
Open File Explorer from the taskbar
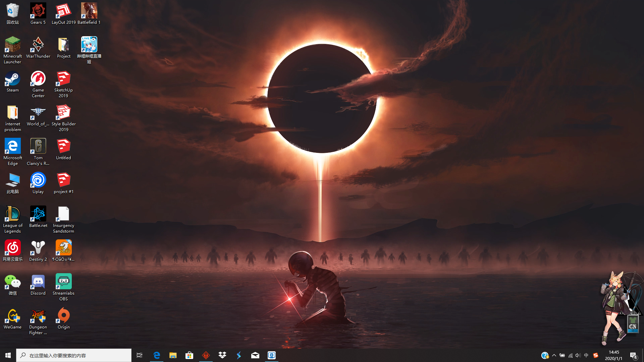(173, 355)
